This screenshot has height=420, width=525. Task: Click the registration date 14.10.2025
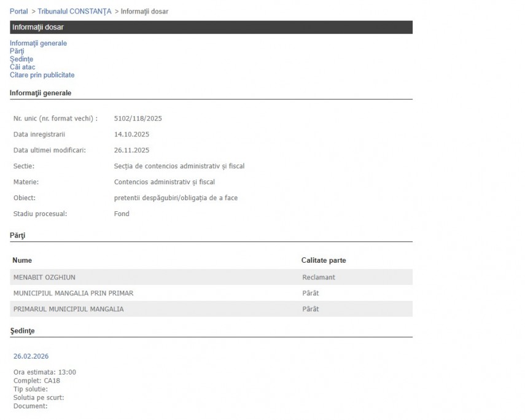[131, 134]
